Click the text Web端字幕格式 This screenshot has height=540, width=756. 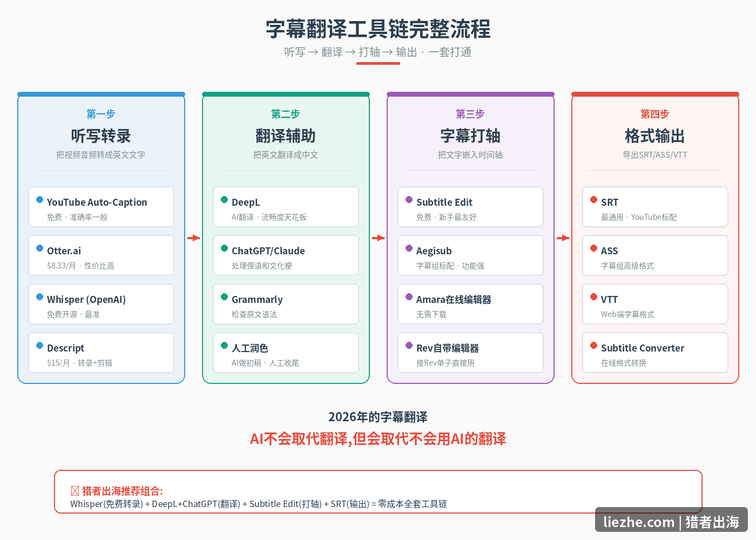pyautogui.click(x=628, y=314)
